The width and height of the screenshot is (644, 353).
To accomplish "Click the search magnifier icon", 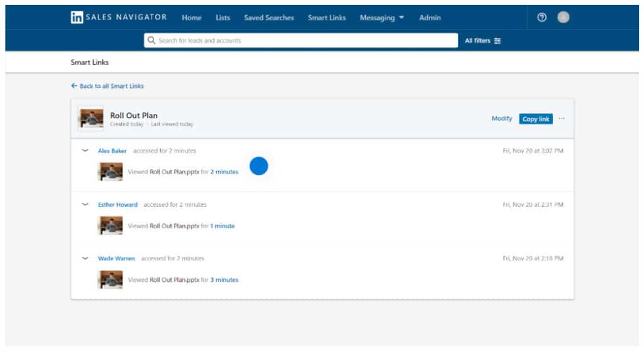I will click(151, 40).
